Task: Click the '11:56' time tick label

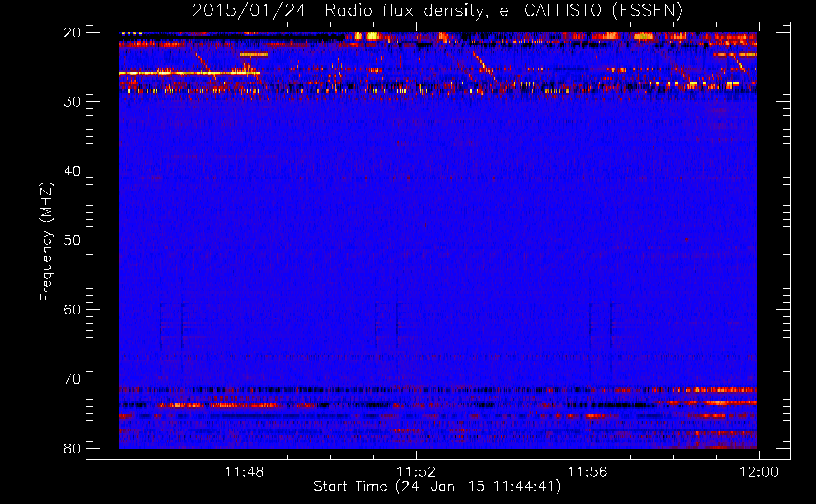Action: (588, 472)
